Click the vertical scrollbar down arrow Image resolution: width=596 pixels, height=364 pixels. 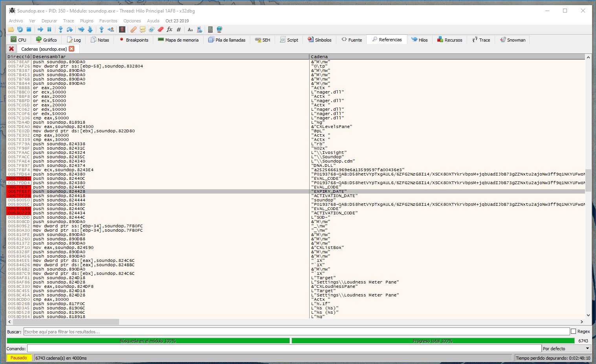click(588, 315)
